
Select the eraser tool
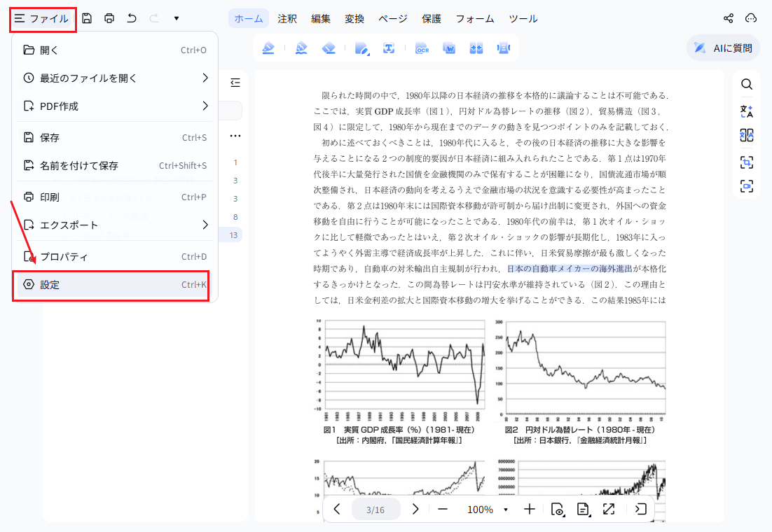[x=329, y=48]
